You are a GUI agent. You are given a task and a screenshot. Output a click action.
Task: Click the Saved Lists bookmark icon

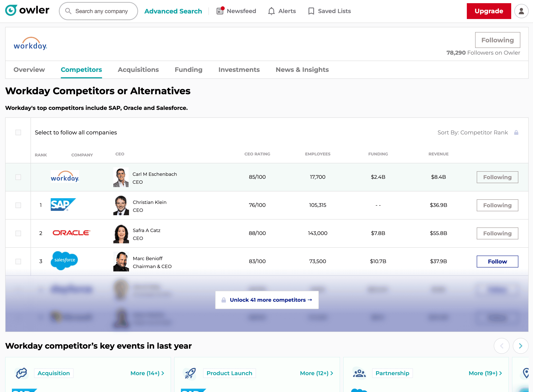311,11
